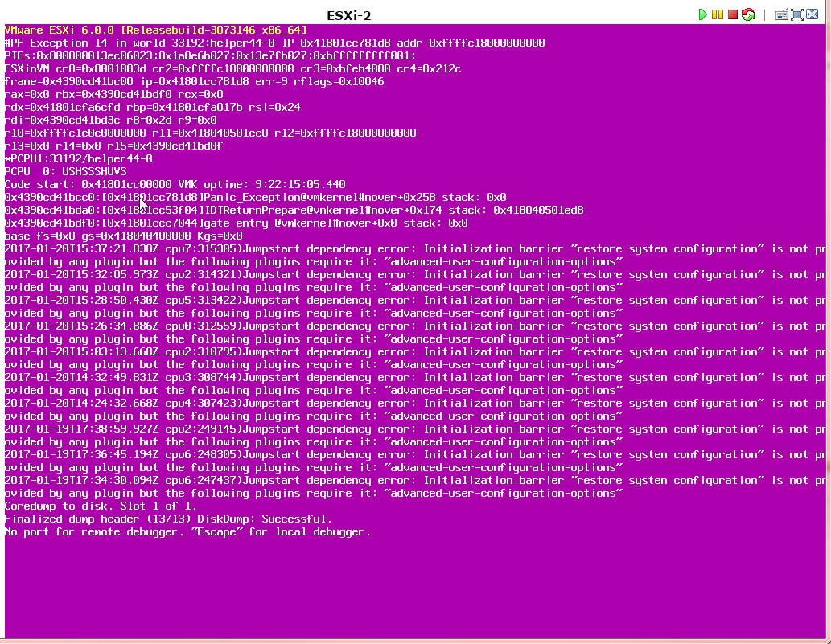Screen dimensions: 831x644
Task: Click the PCPU 0: USHSSSHUVS line
Action: coord(66,171)
